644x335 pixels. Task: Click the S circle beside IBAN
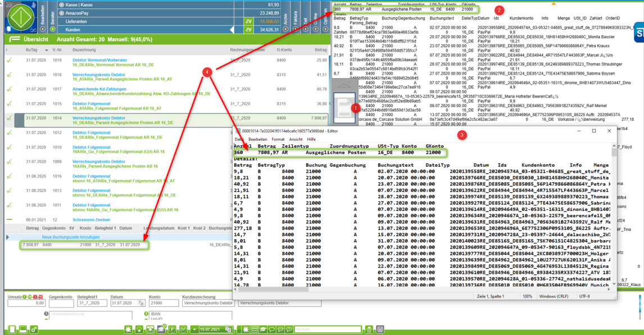(x=146, y=314)
